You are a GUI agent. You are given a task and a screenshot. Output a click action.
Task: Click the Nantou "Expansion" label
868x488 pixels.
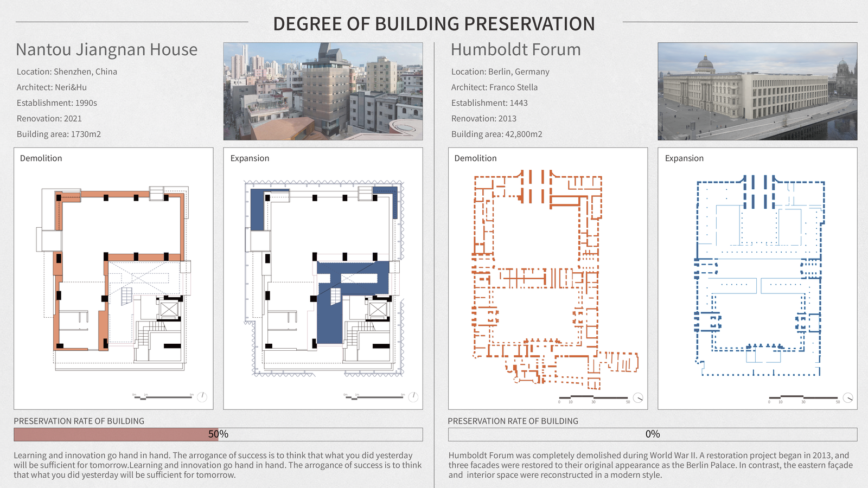click(250, 158)
